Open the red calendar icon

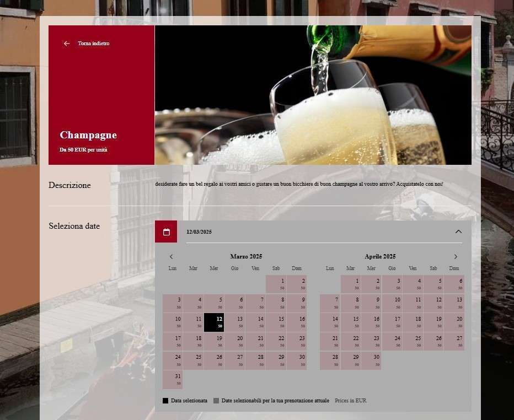(165, 231)
